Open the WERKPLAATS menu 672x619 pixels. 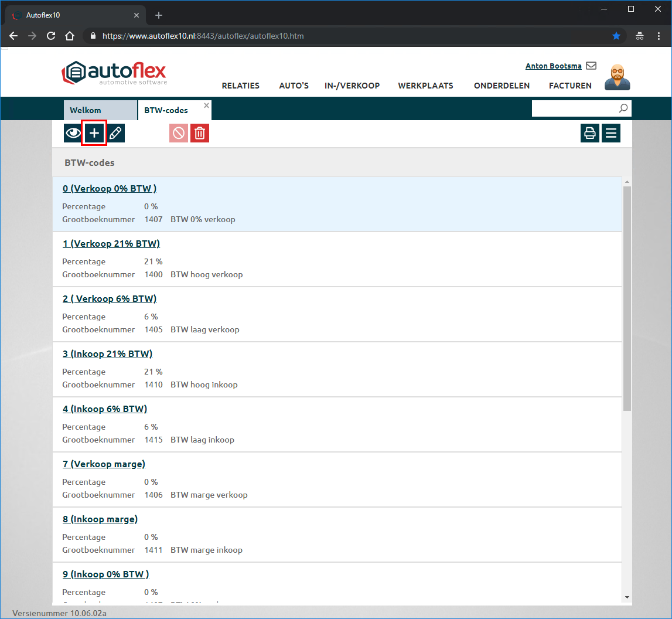click(425, 86)
